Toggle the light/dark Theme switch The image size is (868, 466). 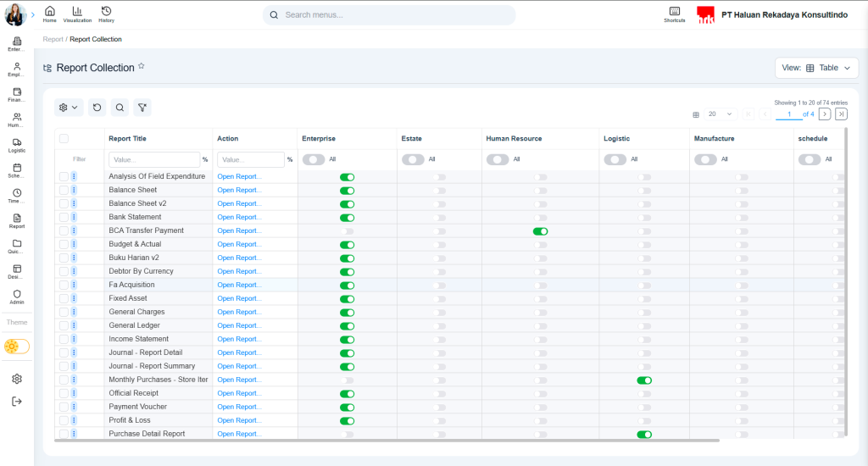click(x=17, y=347)
